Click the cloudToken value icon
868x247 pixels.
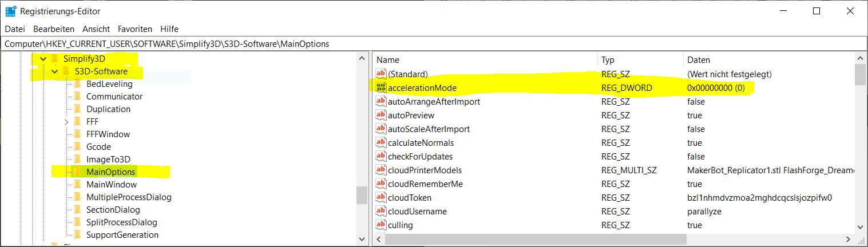381,197
